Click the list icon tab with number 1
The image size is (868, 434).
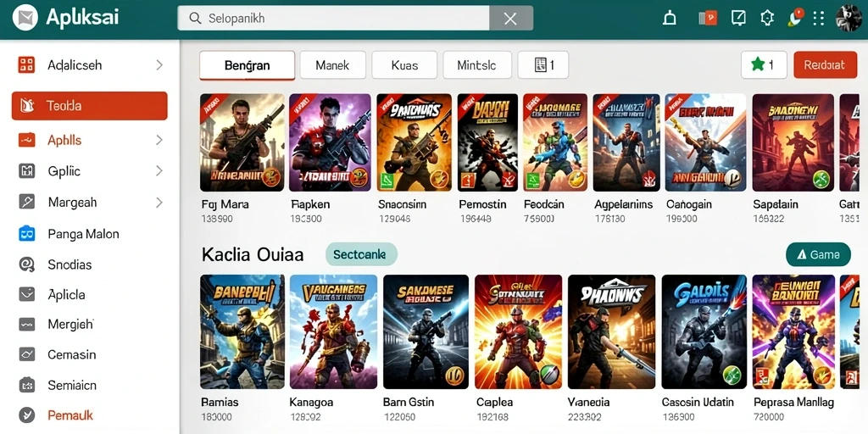(543, 65)
